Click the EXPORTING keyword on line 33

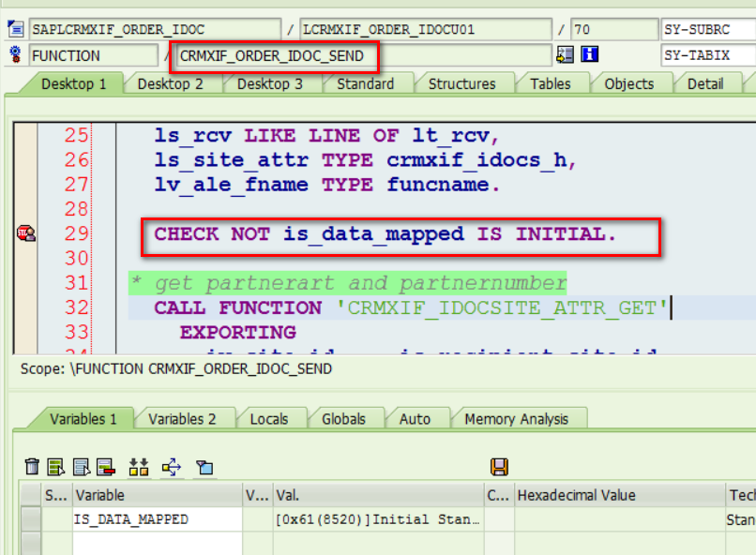pos(237,333)
